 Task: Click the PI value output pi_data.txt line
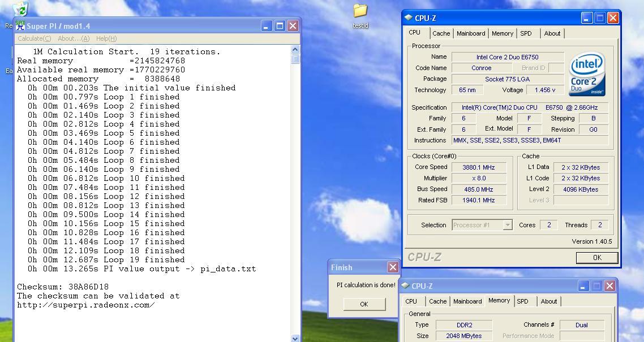coord(141,269)
